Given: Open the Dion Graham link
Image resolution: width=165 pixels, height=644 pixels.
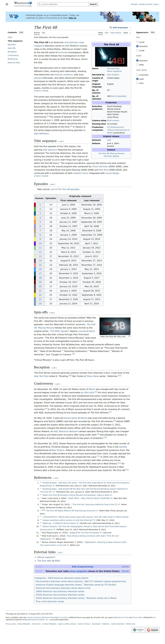Looking at the screenshot, I should [113, 75].
